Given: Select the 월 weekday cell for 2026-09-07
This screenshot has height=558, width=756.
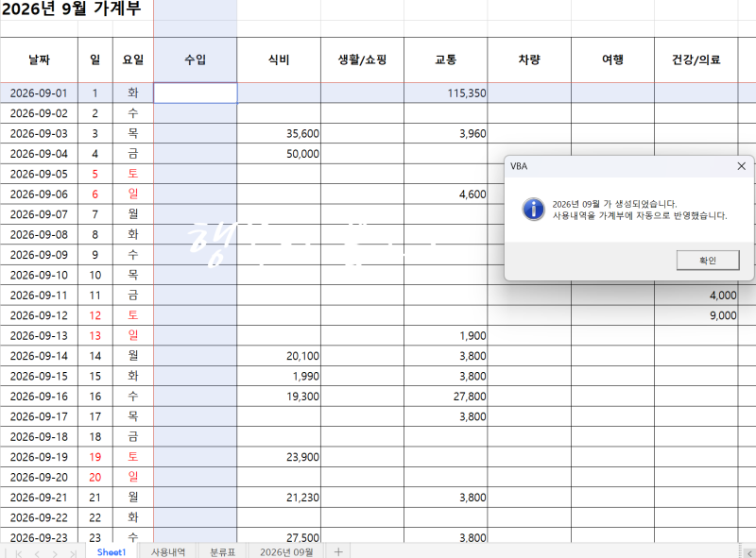Looking at the screenshot, I should point(133,214).
